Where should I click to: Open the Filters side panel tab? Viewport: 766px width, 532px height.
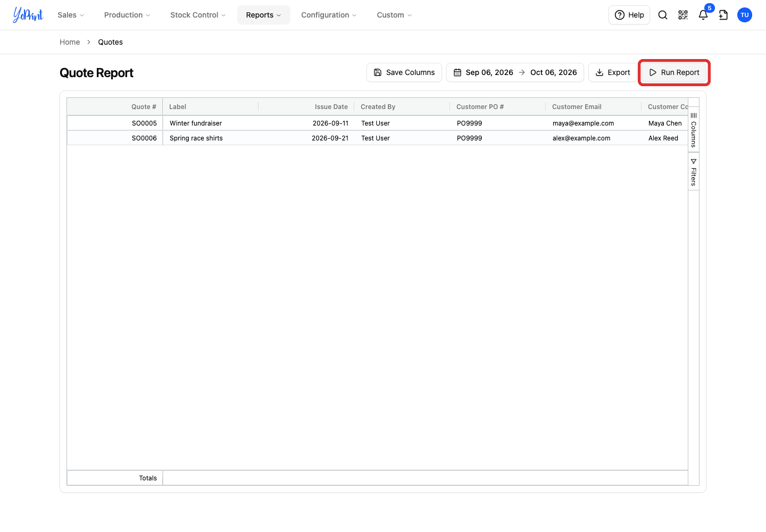click(x=694, y=171)
